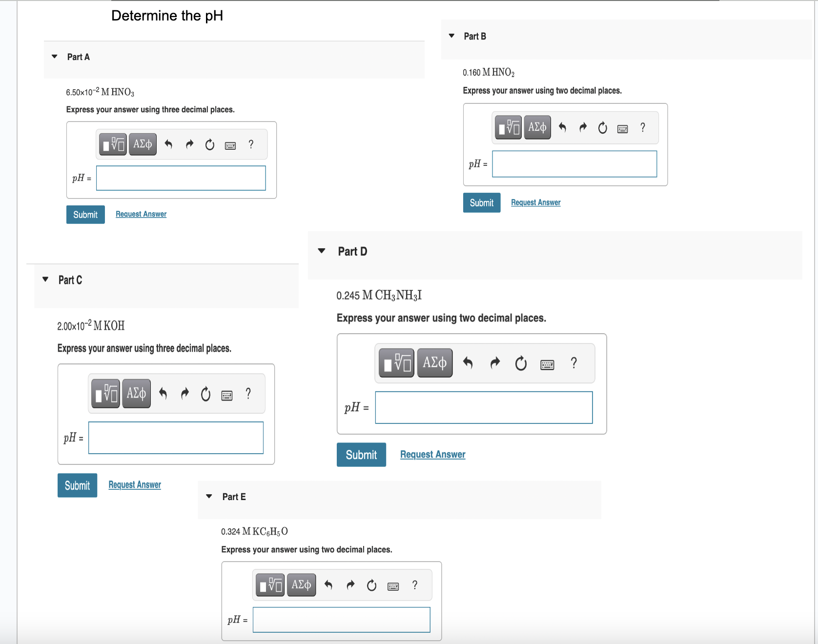Collapse the Part A section triangle
Viewport: 818px width, 644px height.
pyautogui.click(x=55, y=57)
